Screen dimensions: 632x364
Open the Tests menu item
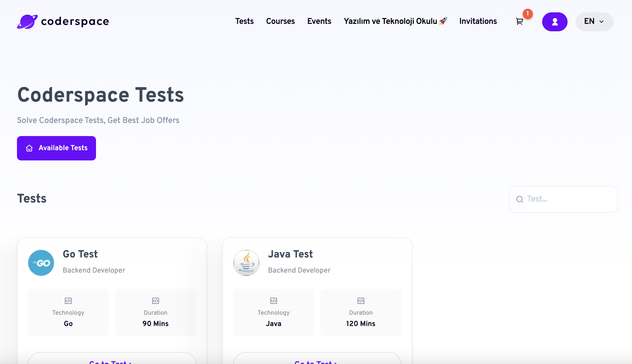tap(244, 21)
